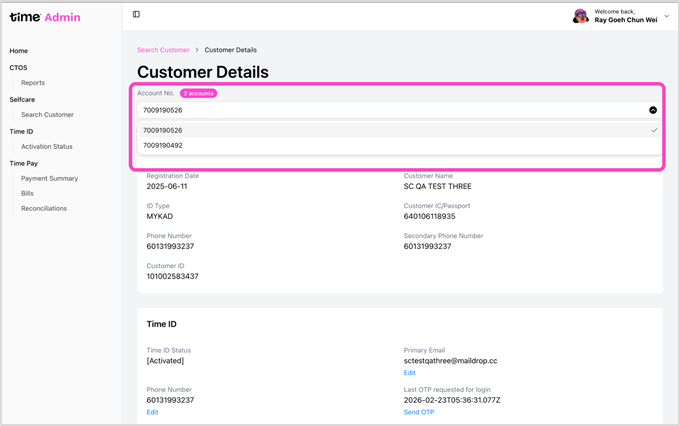Edit the Time ID phone number

152,412
